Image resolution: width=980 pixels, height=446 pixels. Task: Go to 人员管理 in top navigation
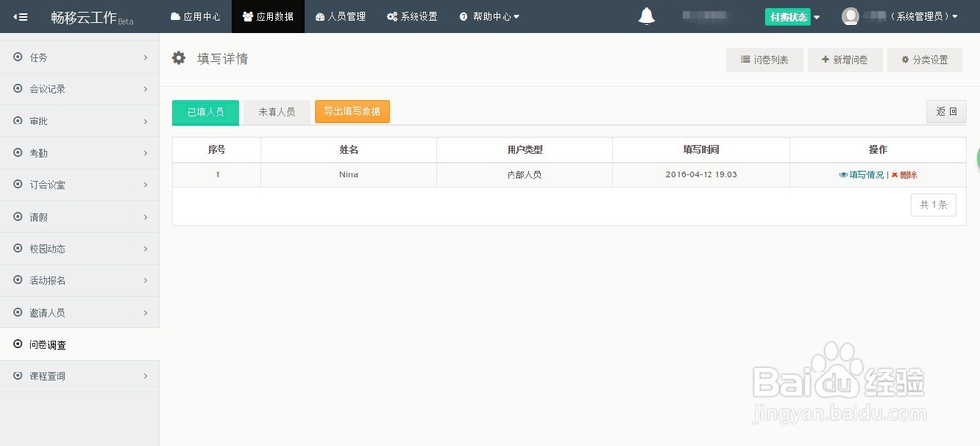coord(340,17)
